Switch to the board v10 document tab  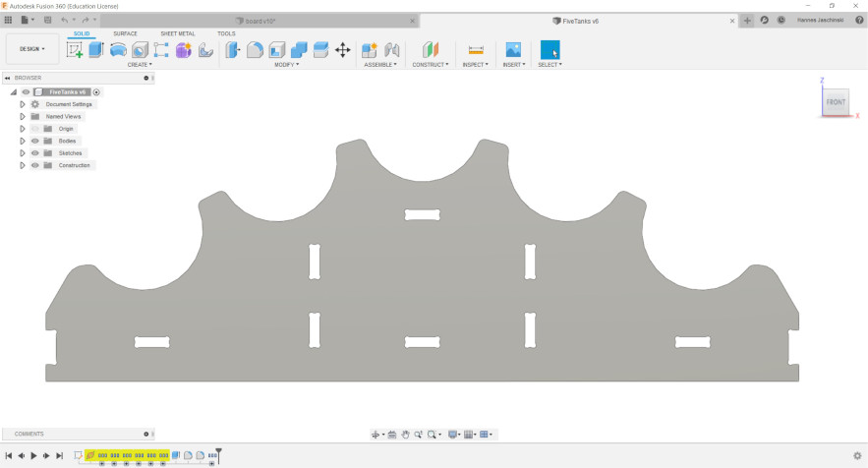(260, 21)
